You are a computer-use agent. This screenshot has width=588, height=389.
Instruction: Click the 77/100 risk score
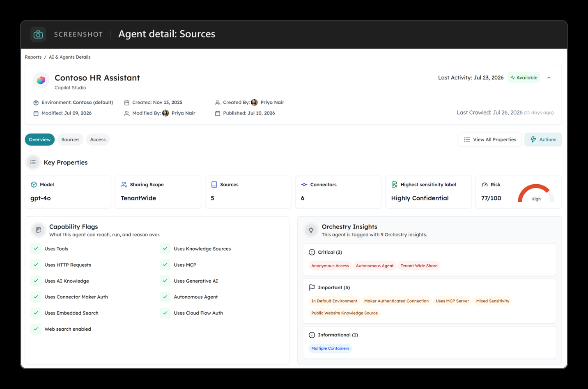(491, 198)
